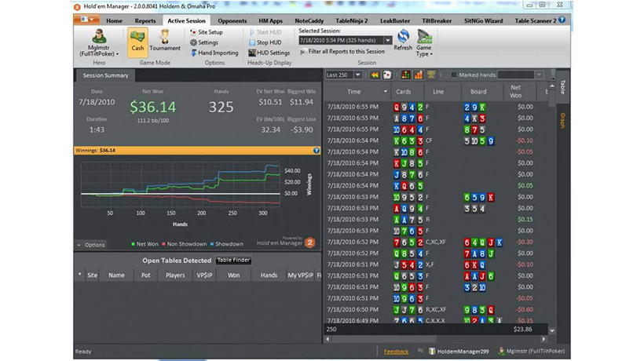644x361 pixels.
Task: Switch to the vertical Graph tab
Action: point(563,121)
